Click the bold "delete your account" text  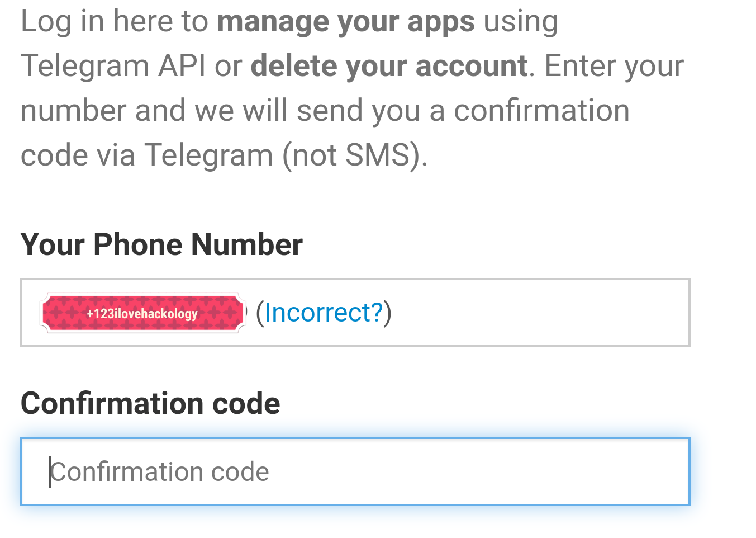pos(389,66)
